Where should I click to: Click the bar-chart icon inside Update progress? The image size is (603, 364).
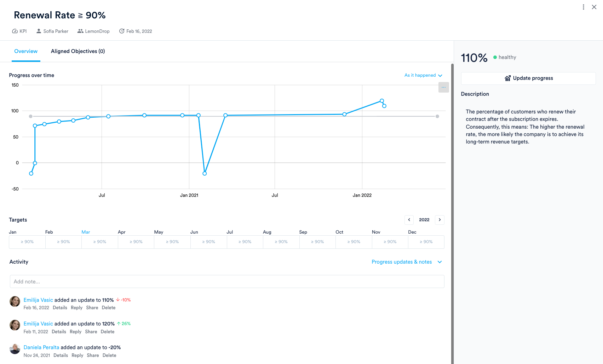(507, 78)
